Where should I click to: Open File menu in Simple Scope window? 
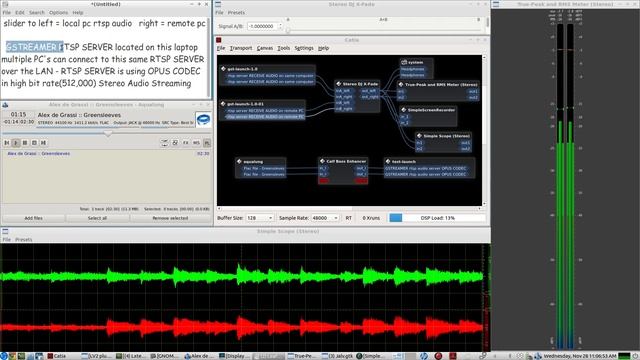tap(7, 240)
